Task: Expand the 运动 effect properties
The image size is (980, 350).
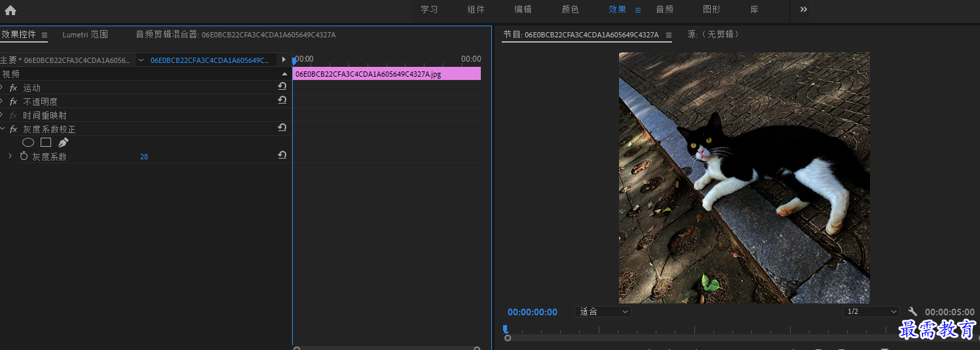Action: (x=2, y=87)
